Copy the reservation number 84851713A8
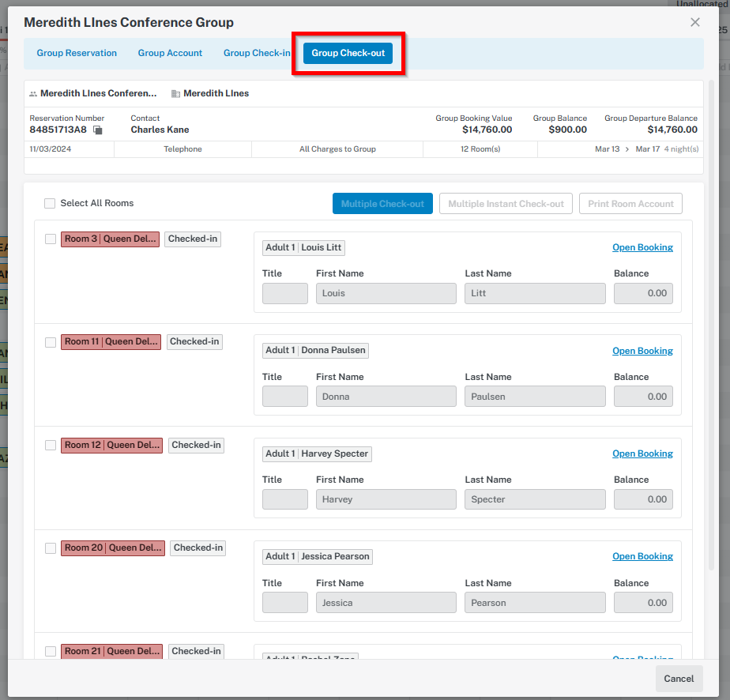 pyautogui.click(x=98, y=130)
